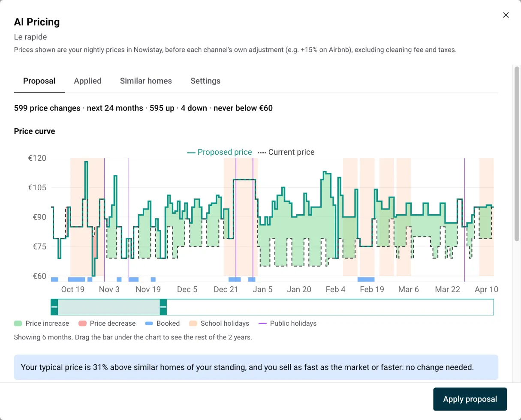Click the Showing 6 months hint text

(133, 337)
